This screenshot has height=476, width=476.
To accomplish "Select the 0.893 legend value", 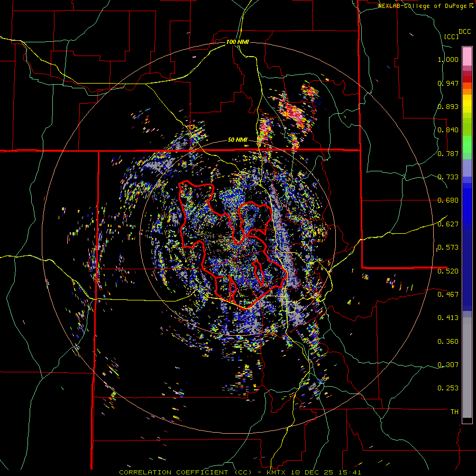I will pos(448,106).
